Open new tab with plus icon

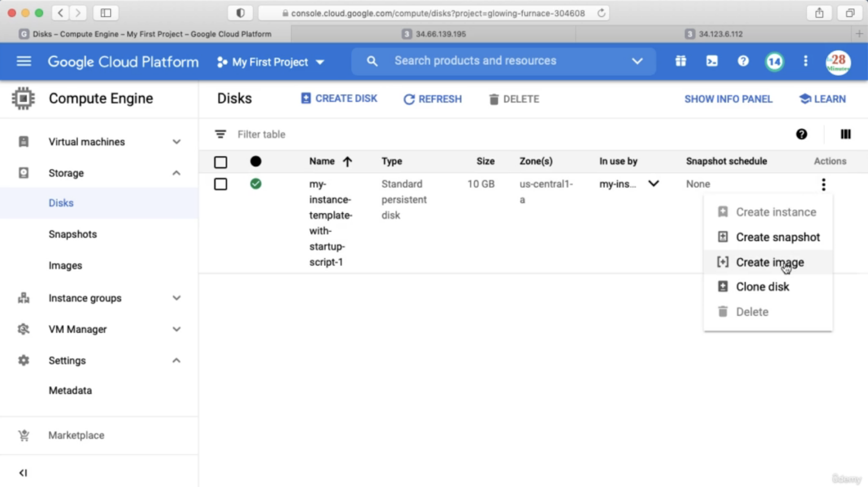(859, 34)
